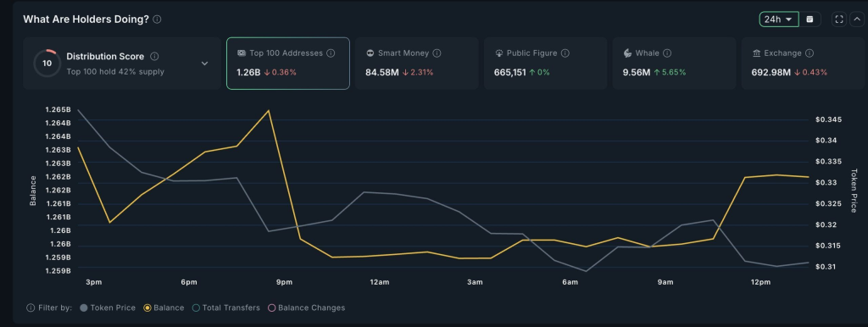The width and height of the screenshot is (868, 327).
Task: Enable the Balance Changes filter
Action: click(x=306, y=308)
